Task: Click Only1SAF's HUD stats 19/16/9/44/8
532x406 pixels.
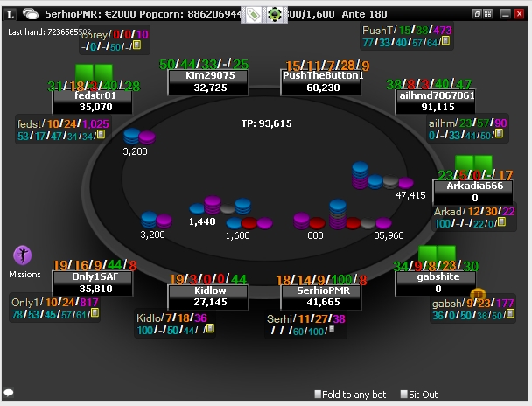Action: point(94,265)
